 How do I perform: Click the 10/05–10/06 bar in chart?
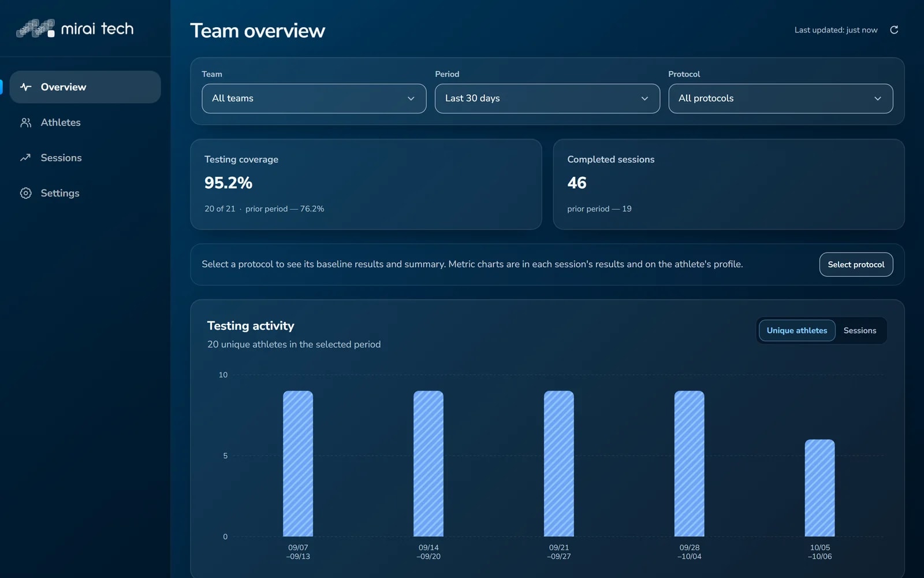[820, 488]
